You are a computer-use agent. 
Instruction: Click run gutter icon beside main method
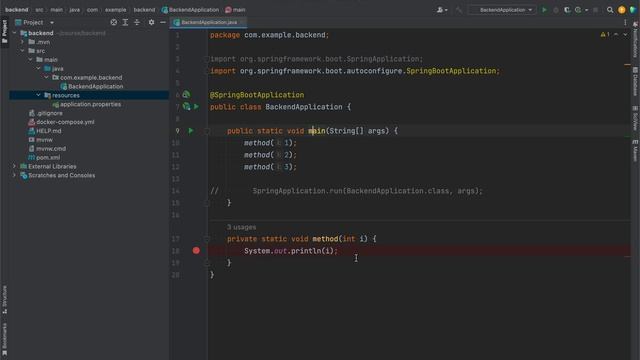191,131
